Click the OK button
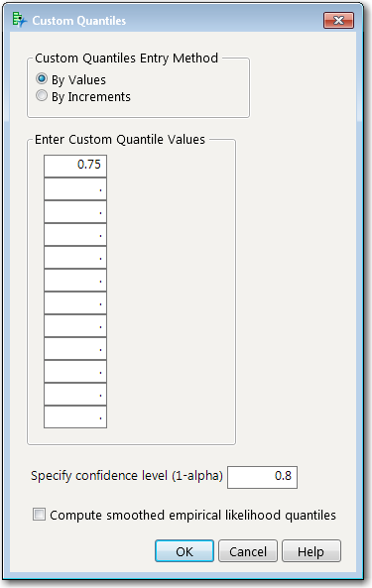Screen dimensions: 372x588 click(185, 551)
